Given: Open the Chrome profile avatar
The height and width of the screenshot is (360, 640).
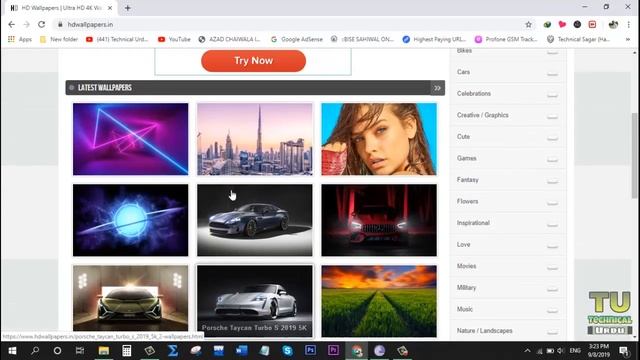Looking at the screenshot, I should point(613,24).
